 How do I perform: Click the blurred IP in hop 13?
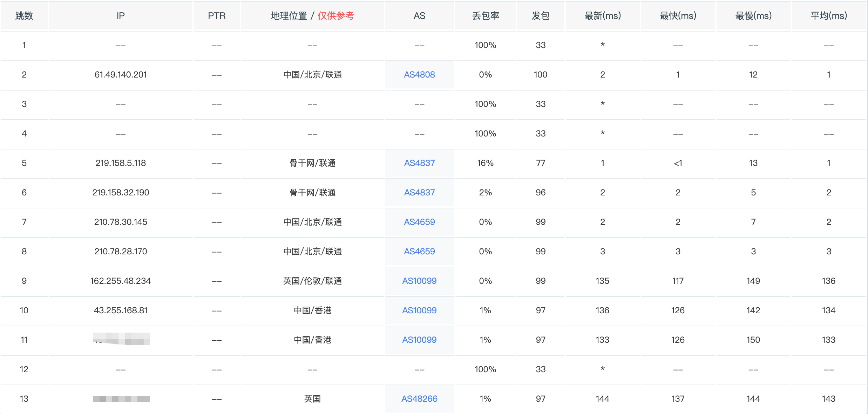click(x=121, y=399)
